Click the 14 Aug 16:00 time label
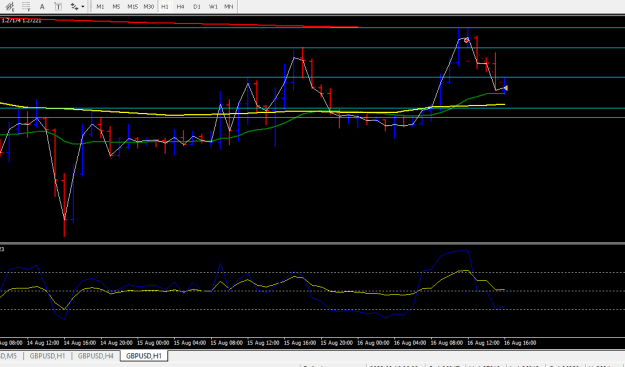This screenshot has width=625, height=367. pos(80,343)
